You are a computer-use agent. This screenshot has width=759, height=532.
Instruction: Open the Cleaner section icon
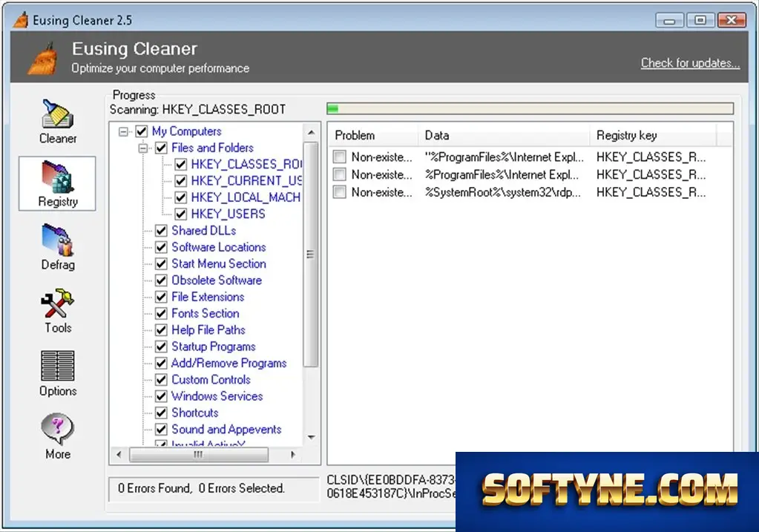point(58,114)
